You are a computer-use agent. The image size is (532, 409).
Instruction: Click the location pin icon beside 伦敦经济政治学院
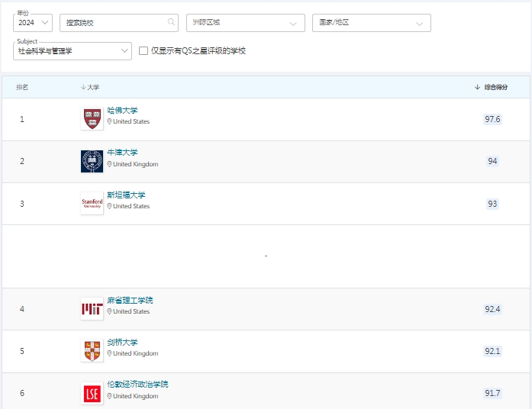pyautogui.click(x=110, y=396)
